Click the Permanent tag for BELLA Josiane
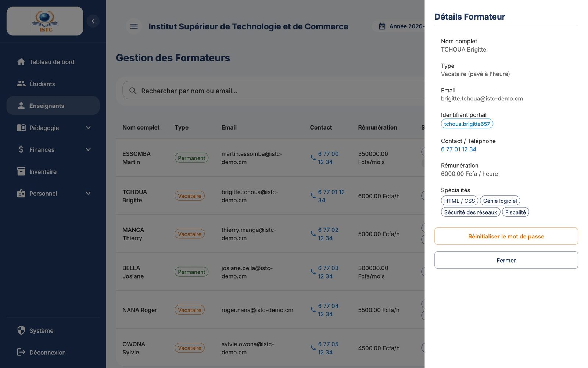588x368 pixels. click(x=191, y=272)
